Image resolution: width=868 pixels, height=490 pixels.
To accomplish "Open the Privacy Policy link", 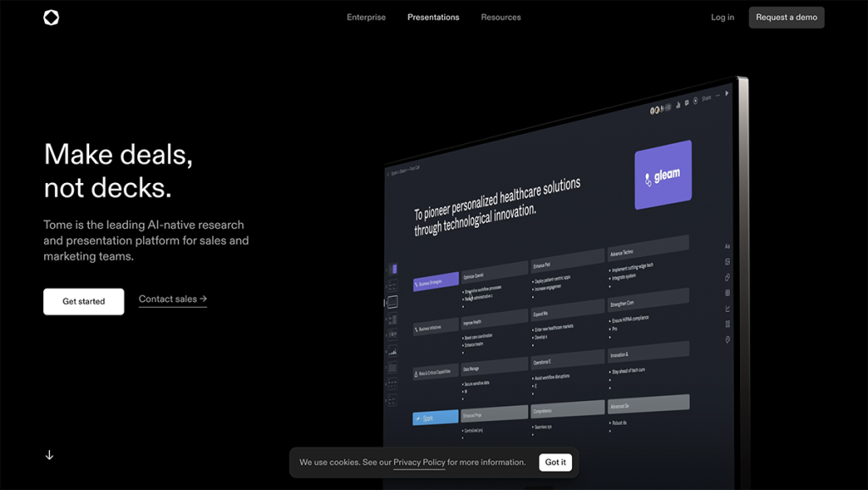I will tap(419, 462).
